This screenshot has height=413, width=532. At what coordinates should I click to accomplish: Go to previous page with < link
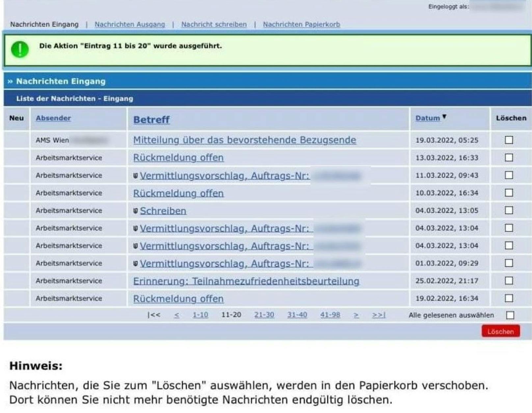[177, 315]
